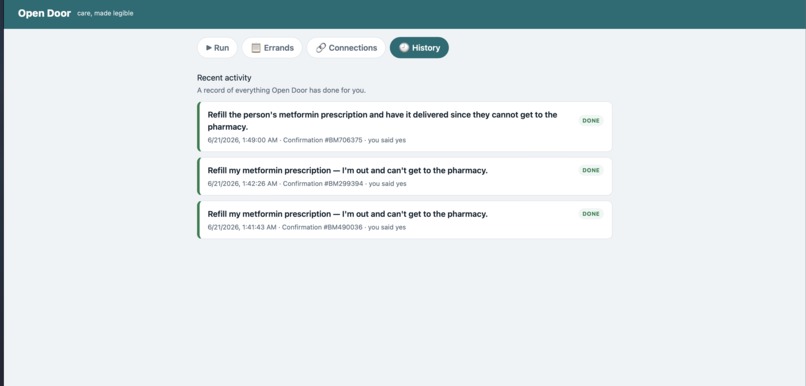Screen dimensions: 806x386
Task: Open the 'Refill the person's metformin' entry
Action: tap(405, 126)
